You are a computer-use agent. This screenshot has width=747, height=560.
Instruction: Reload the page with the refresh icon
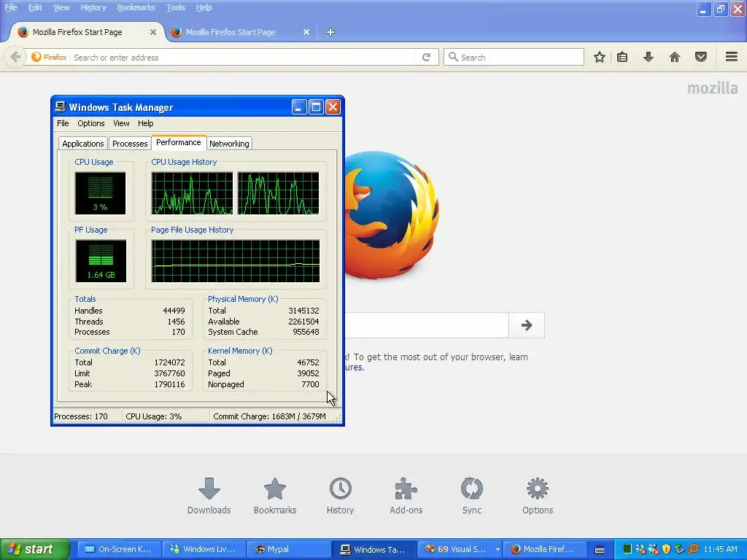tap(426, 57)
